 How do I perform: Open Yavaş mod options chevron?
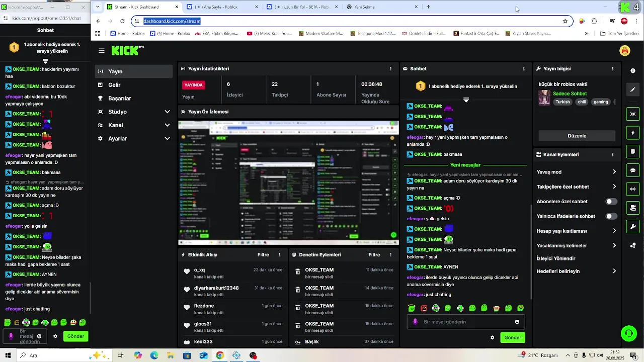[614, 172]
